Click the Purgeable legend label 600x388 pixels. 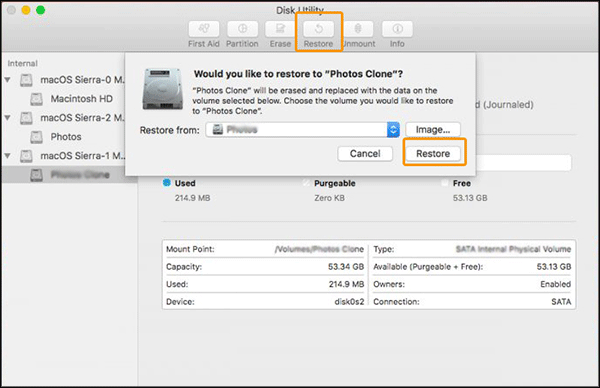[335, 183]
